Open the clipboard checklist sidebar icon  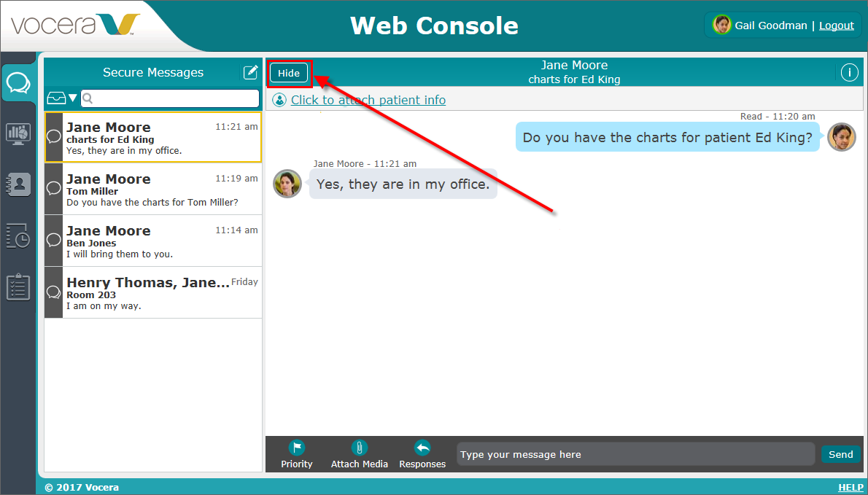pos(18,287)
